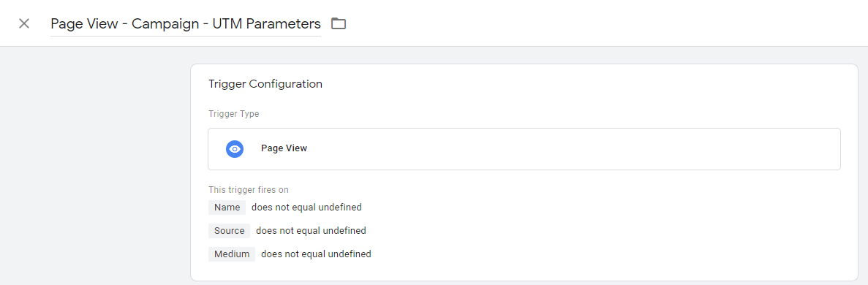The height and width of the screenshot is (285, 868).
Task: Open the folder icon beside the trigger name
Action: [339, 24]
